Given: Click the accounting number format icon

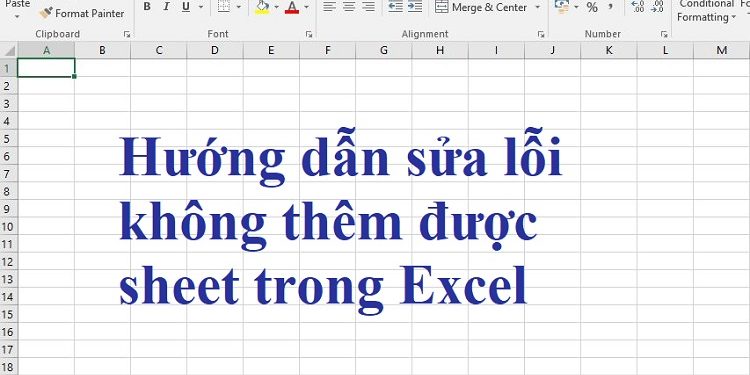Looking at the screenshot, I should coord(562,7).
